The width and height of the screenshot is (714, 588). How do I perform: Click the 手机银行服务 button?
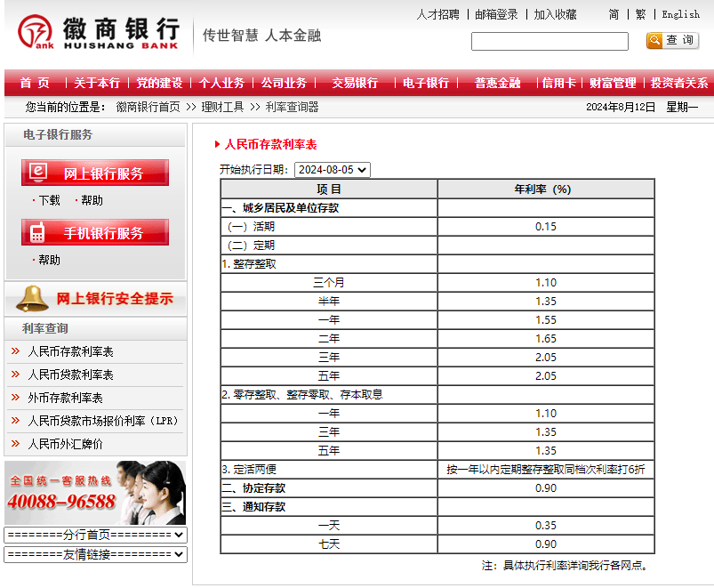(x=95, y=232)
